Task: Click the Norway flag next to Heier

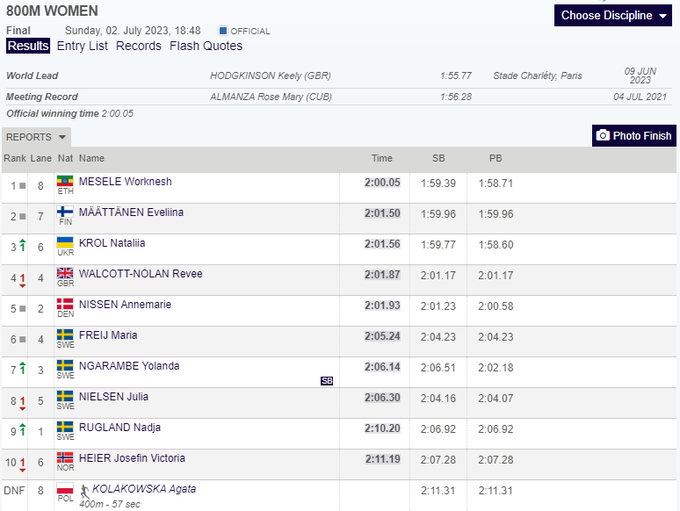Action: click(x=65, y=458)
